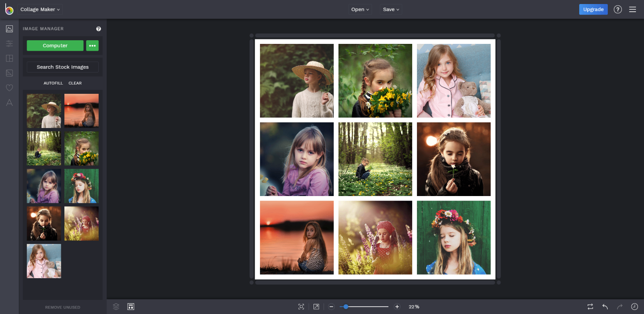Click the Upgrade button
The height and width of the screenshot is (314, 644).
tap(593, 9)
